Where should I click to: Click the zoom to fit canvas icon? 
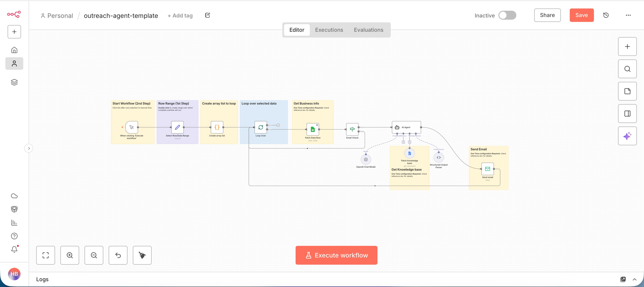coord(45,255)
